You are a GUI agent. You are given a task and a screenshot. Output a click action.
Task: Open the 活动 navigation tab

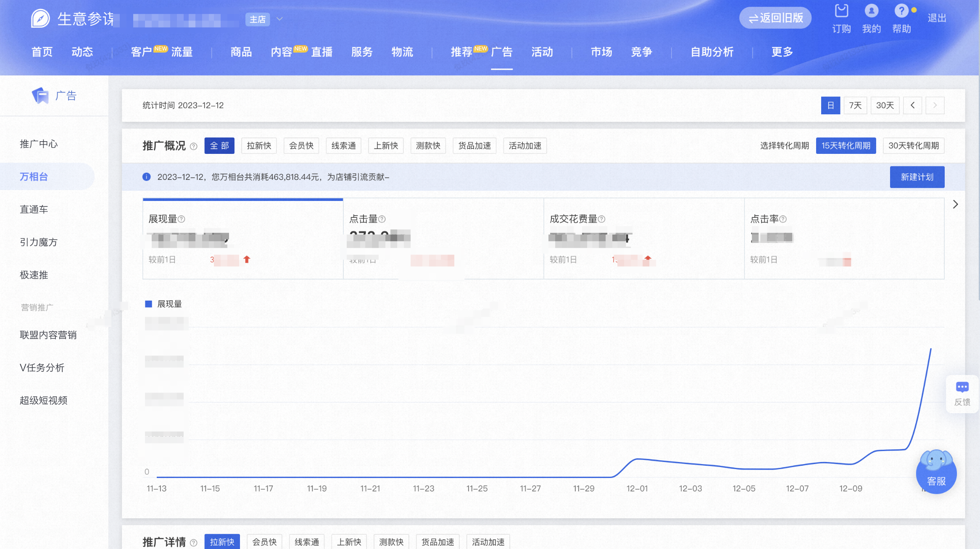(542, 52)
